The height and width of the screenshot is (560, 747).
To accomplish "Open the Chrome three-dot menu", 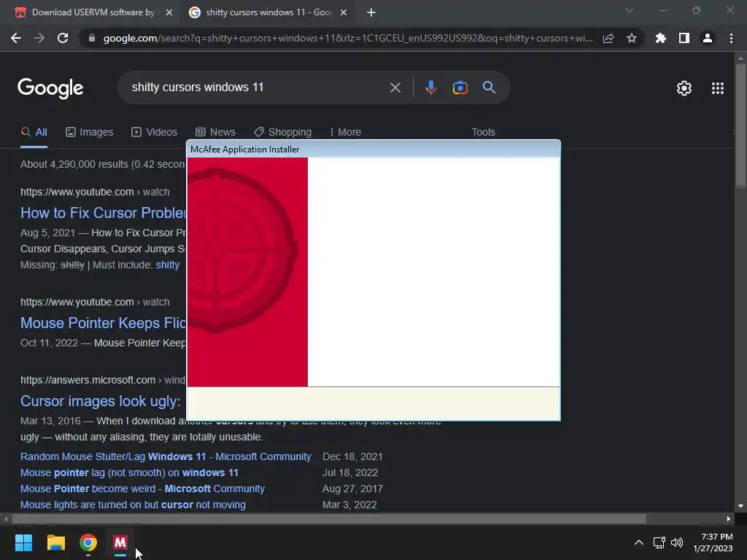I will (x=731, y=38).
